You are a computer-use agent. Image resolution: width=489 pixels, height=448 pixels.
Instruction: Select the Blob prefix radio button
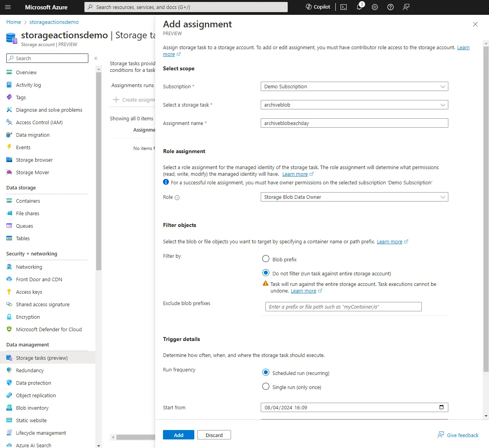[x=266, y=259]
